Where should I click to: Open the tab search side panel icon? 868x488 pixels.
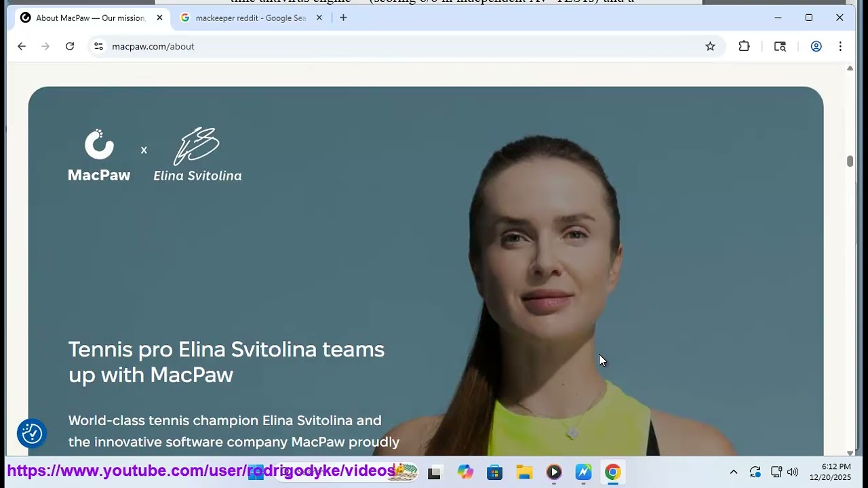pyautogui.click(x=780, y=46)
